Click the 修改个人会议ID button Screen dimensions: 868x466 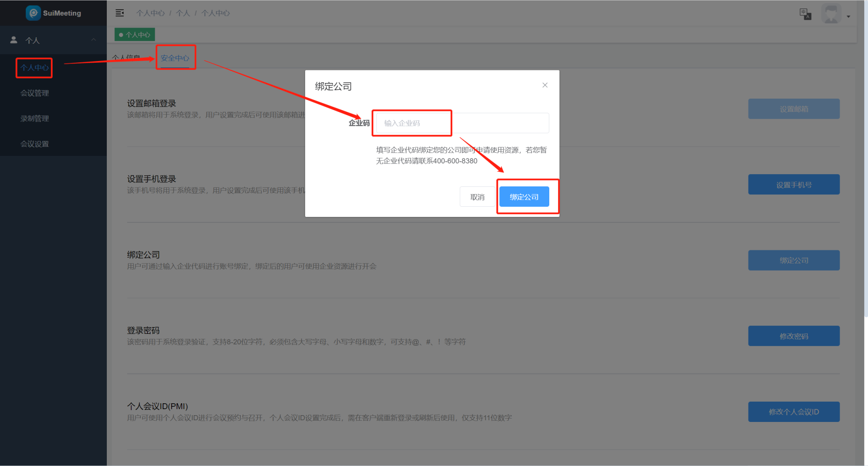point(793,412)
